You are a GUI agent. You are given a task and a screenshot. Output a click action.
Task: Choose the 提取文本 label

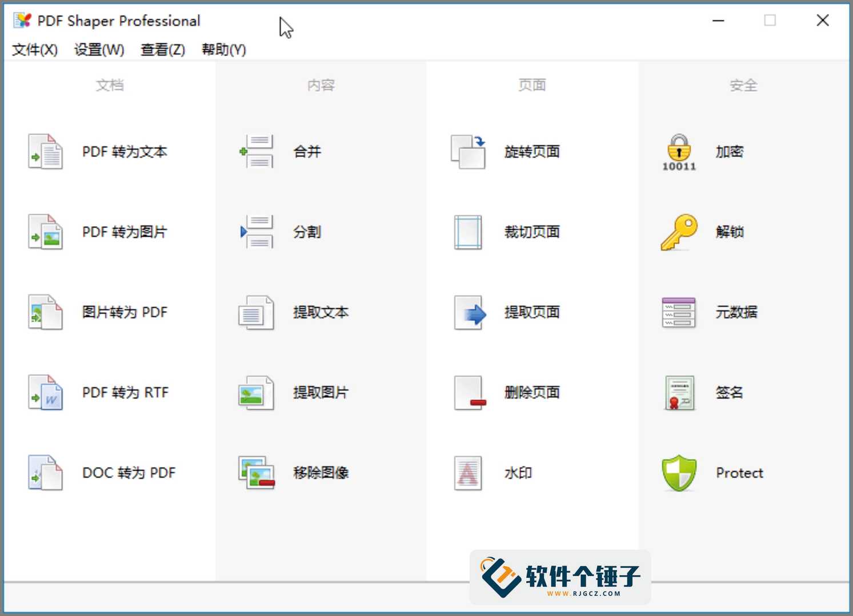click(x=321, y=312)
